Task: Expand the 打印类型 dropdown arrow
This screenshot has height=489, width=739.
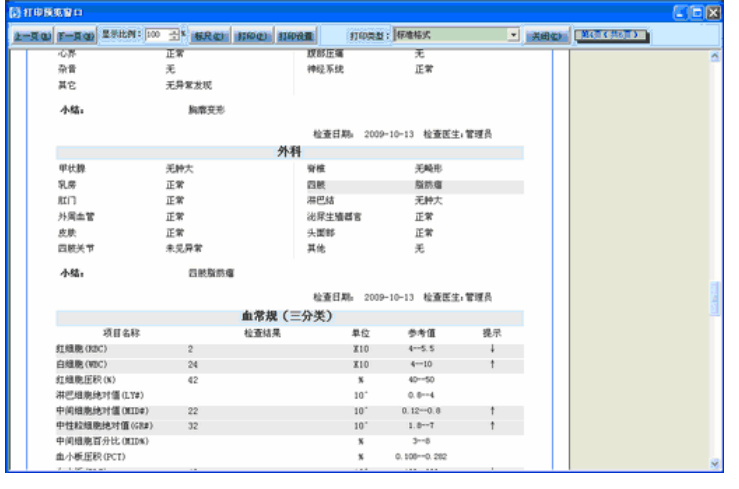Action: (513, 35)
